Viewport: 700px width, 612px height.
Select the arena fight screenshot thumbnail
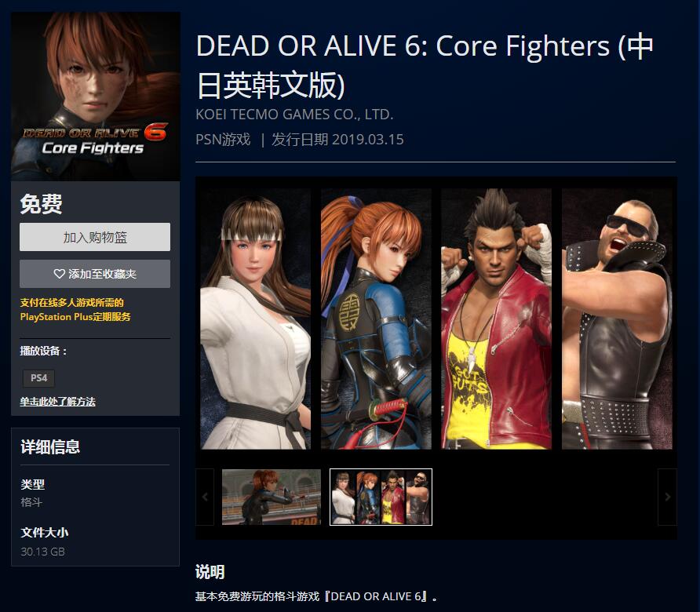tap(272, 497)
